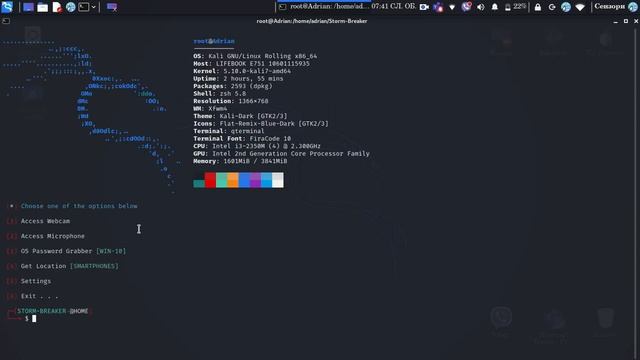The height and width of the screenshot is (360, 640).
Task: Click the STORM-BREAKER @HOME prompt label
Action: (x=53, y=311)
